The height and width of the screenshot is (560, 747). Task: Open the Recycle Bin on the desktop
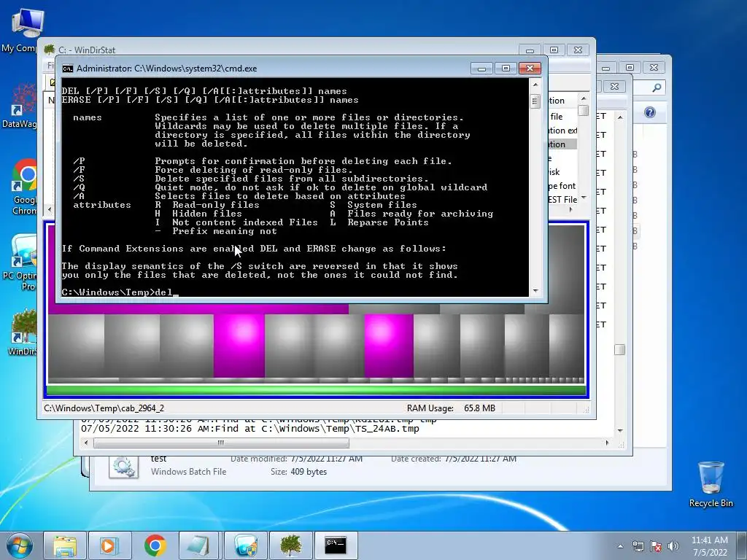pyautogui.click(x=711, y=484)
